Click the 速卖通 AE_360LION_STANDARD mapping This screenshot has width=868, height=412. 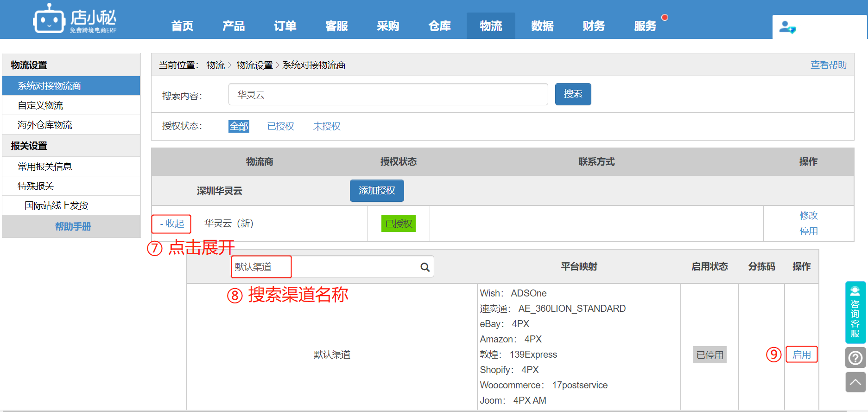(553, 309)
